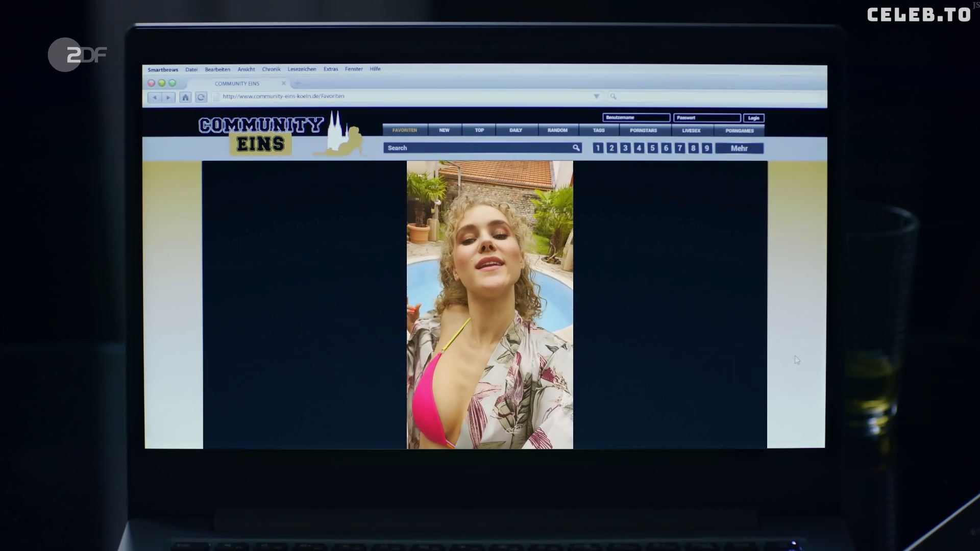Open the Bearbeiten menu
This screenshot has height=551, width=980.
tap(217, 69)
